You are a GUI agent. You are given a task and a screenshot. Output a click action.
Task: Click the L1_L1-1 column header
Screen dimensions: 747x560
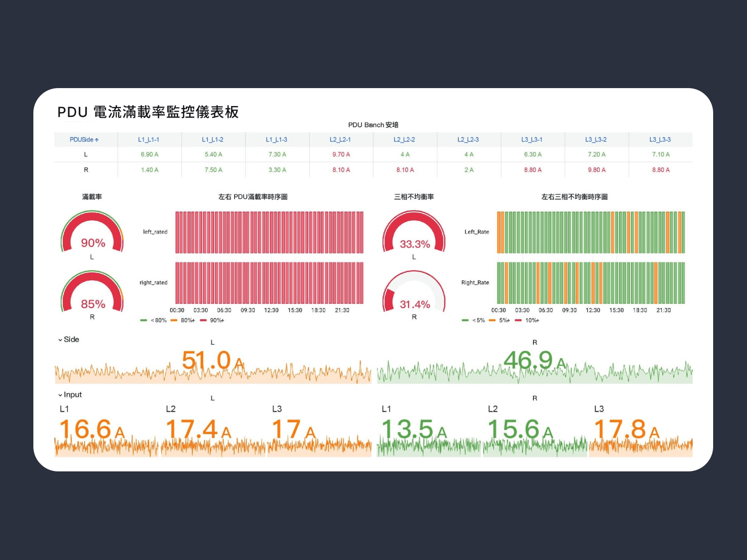click(x=148, y=140)
